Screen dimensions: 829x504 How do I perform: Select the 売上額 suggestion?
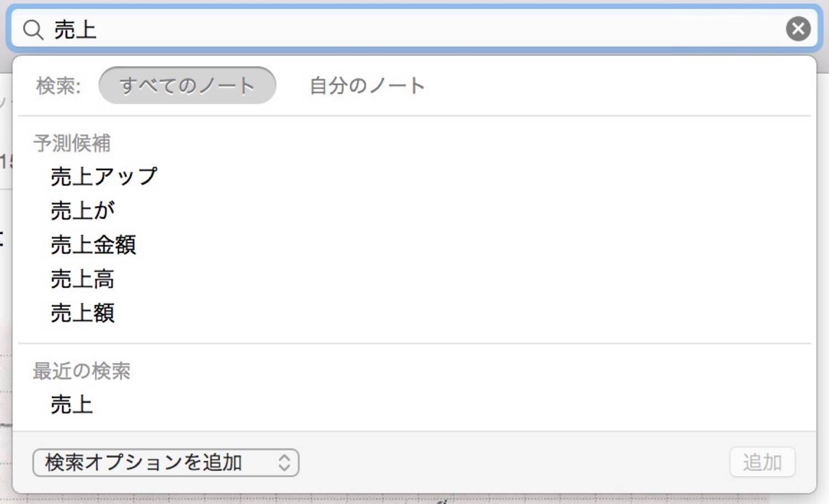pyautogui.click(x=82, y=313)
